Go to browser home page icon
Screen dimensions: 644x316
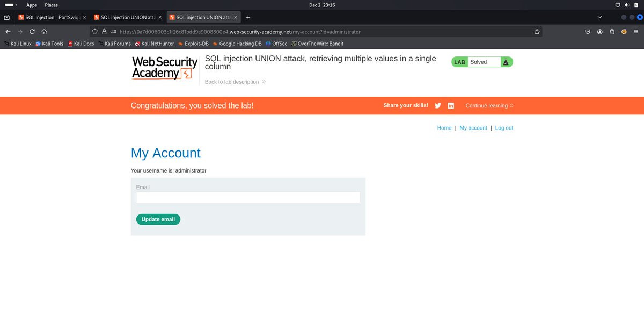44,32
